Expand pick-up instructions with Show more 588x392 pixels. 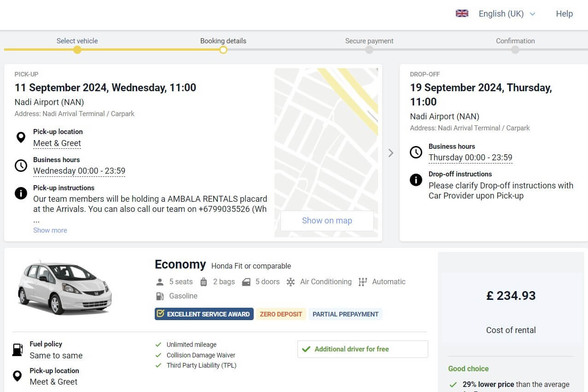click(x=50, y=230)
